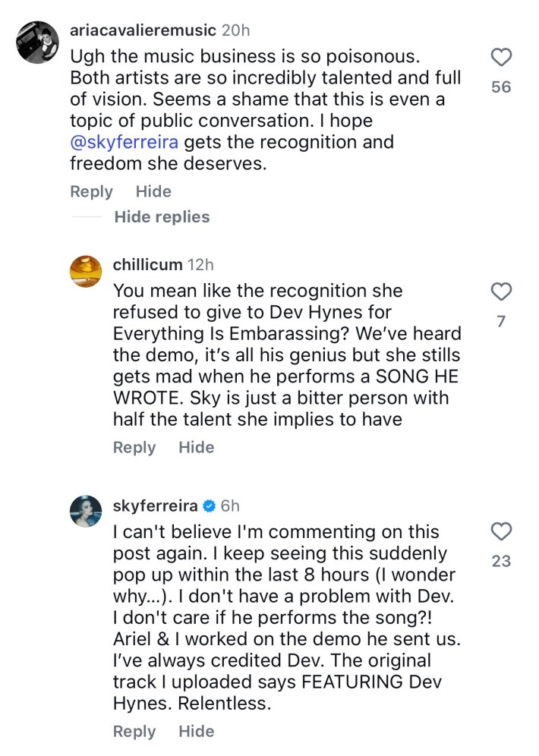This screenshot has height=756, width=539.
Task: View the 56 likes count
Action: (501, 87)
